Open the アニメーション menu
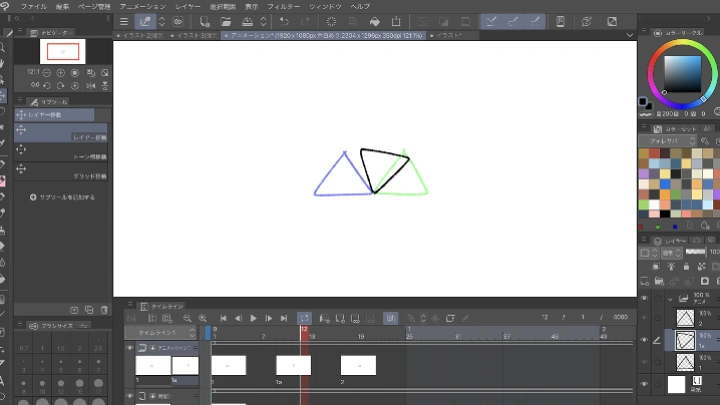720x405 pixels. (143, 6)
